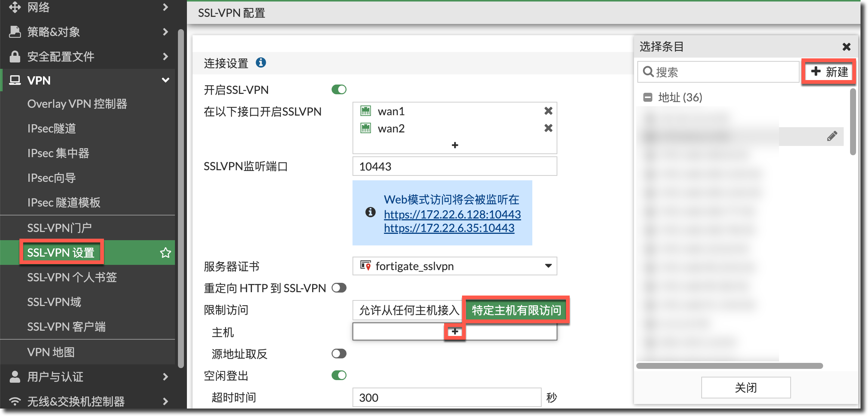
Task: Add a host using the plus icon
Action: click(x=454, y=331)
